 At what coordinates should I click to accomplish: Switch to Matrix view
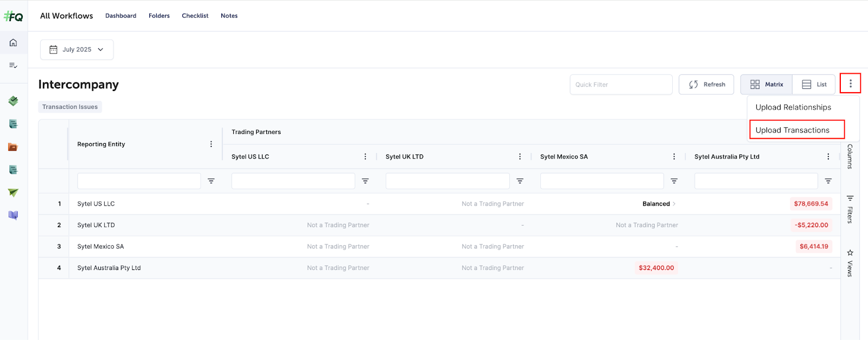tap(766, 85)
